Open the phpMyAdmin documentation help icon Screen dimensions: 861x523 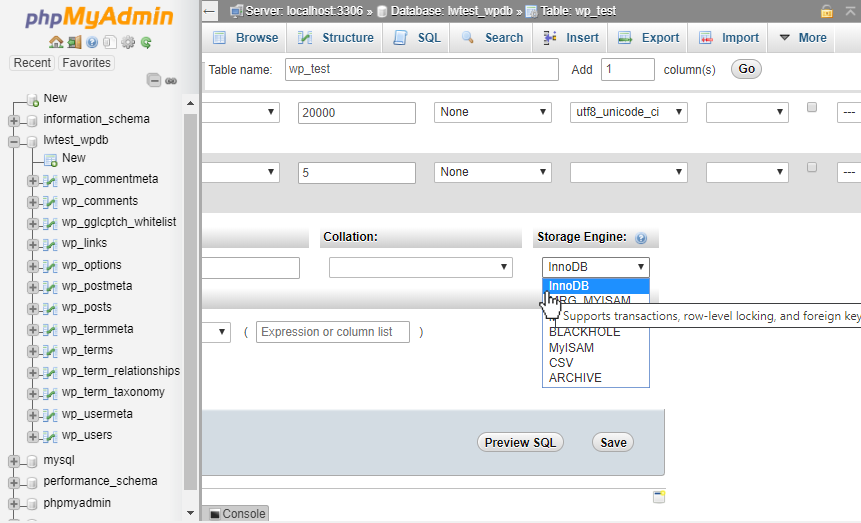[x=91, y=43]
